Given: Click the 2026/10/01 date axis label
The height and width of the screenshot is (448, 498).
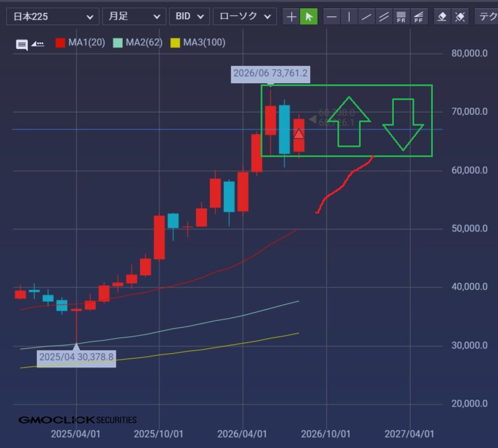Looking at the screenshot, I should 326,434.
